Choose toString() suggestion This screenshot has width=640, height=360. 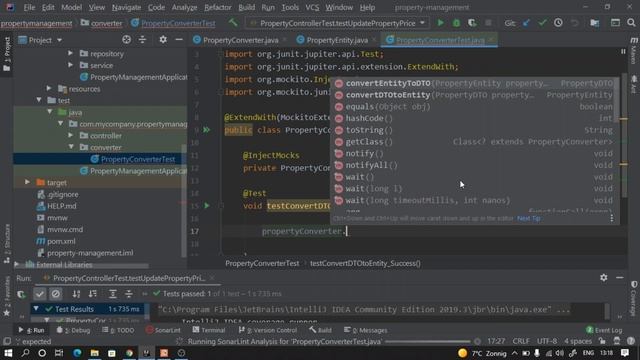coord(474,130)
